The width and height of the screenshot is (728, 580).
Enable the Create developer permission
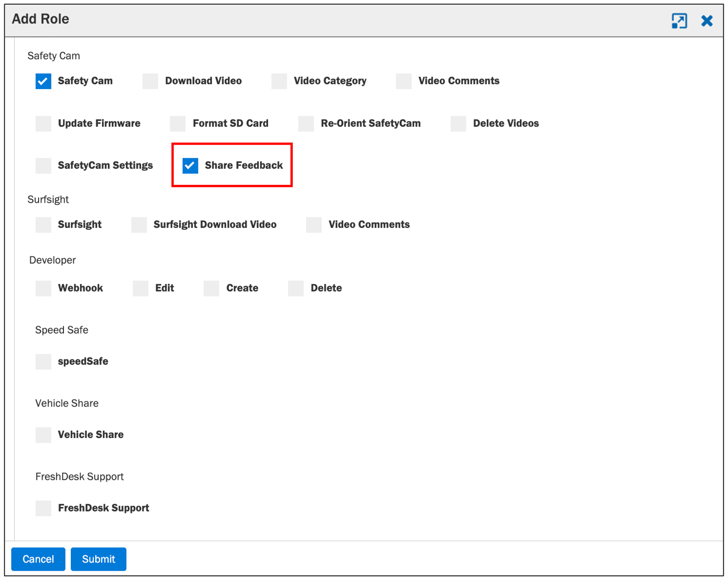tap(211, 289)
